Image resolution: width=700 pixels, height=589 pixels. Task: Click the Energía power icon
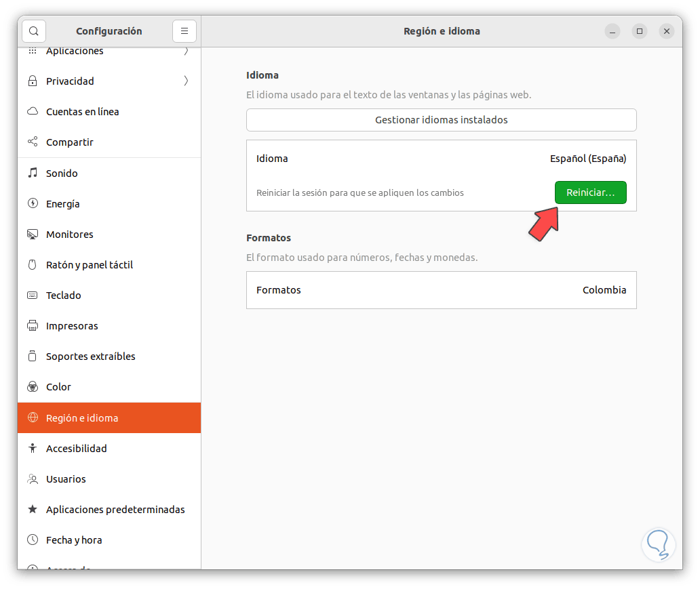[33, 204]
